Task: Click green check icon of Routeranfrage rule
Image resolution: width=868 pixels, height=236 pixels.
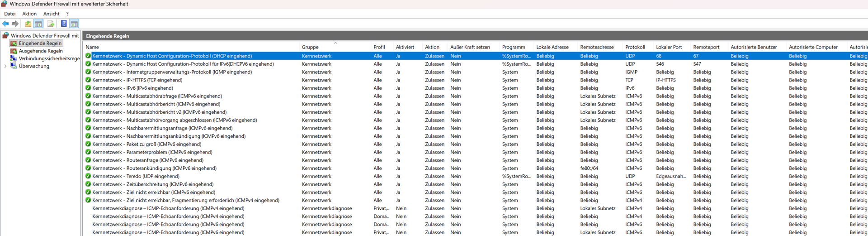Action: click(88, 160)
